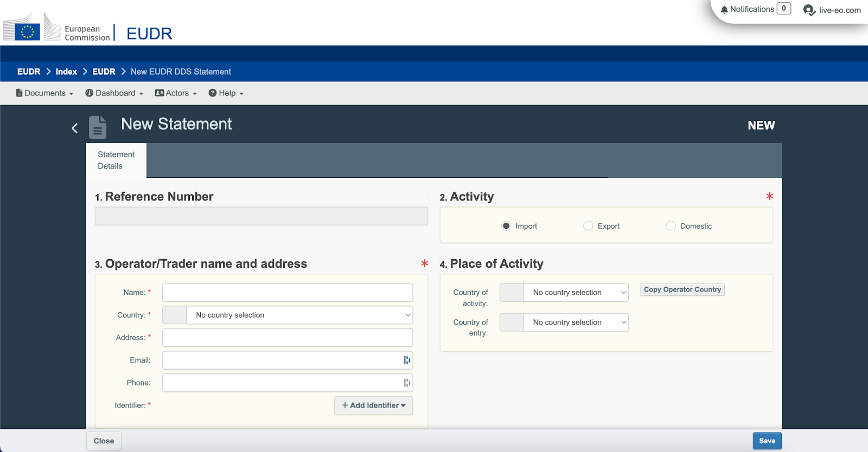
Task: Select the Domestic activity radio button
Action: click(671, 226)
